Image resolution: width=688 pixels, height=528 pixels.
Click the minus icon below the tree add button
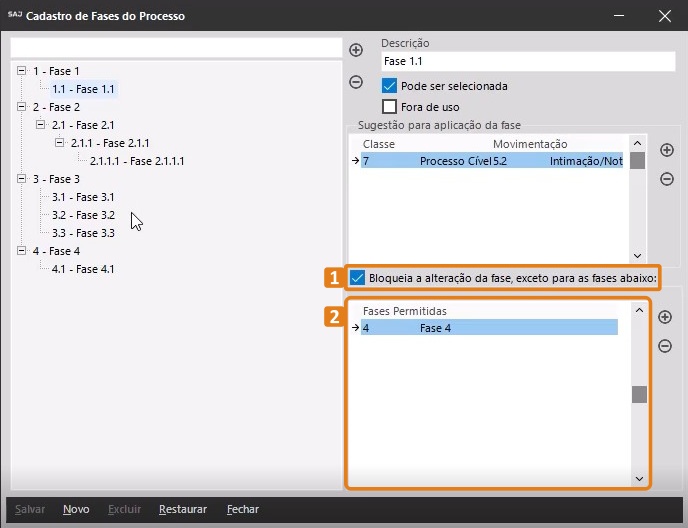click(x=356, y=82)
